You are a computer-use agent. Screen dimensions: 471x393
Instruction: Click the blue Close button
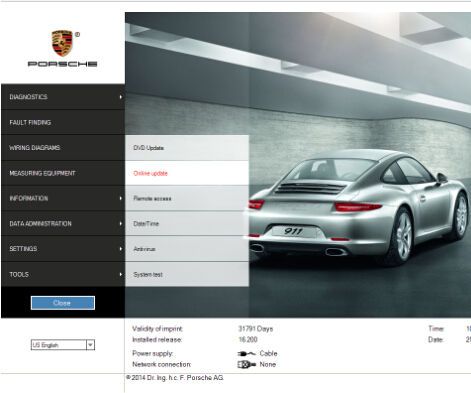63,303
